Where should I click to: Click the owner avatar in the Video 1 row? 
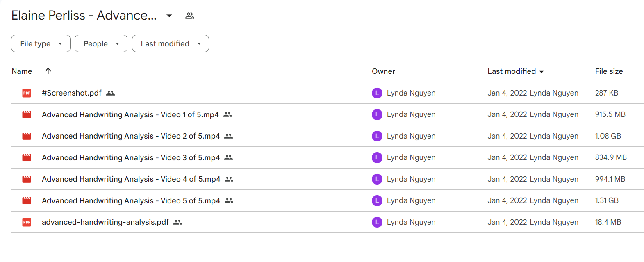(377, 114)
